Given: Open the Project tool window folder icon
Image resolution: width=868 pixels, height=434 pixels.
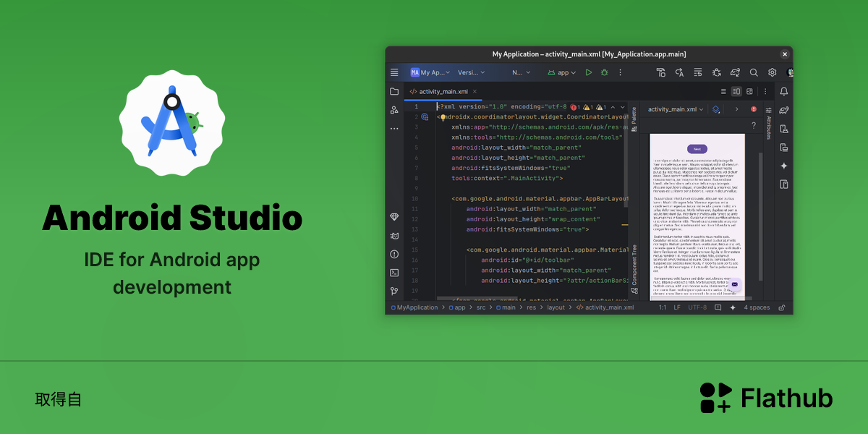Looking at the screenshot, I should click(x=394, y=91).
